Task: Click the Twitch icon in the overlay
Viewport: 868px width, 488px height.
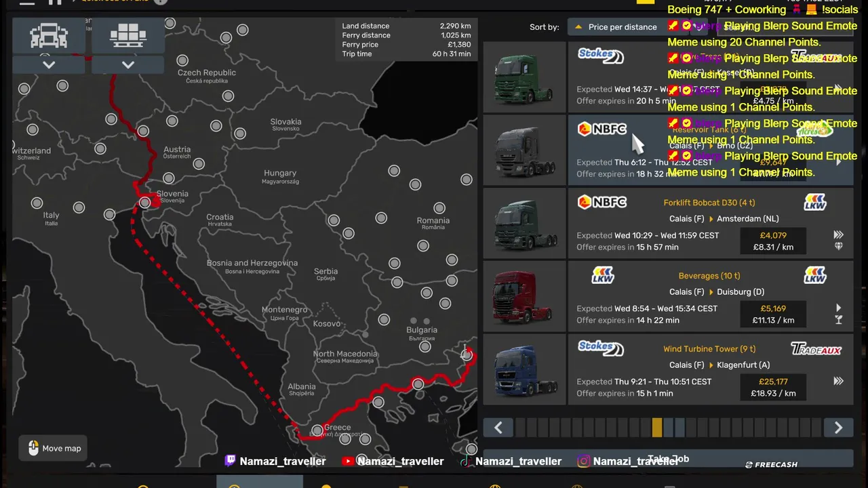Action: pos(231,461)
